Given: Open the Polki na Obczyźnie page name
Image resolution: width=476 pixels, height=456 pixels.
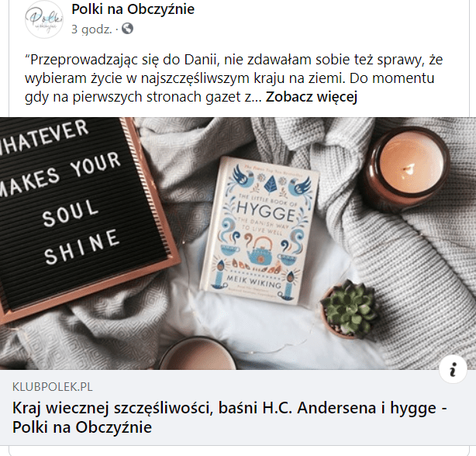Looking at the screenshot, I should coord(133,9).
